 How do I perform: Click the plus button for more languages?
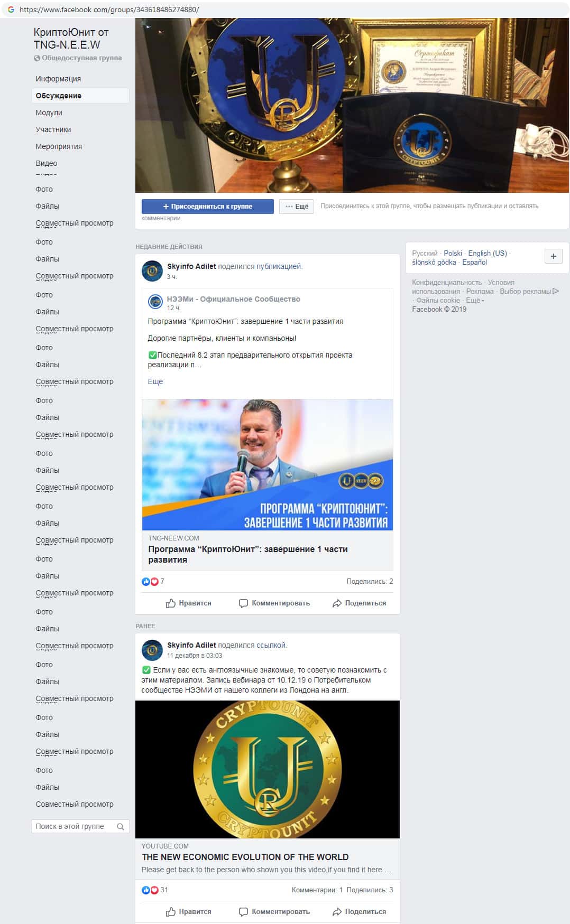(553, 256)
